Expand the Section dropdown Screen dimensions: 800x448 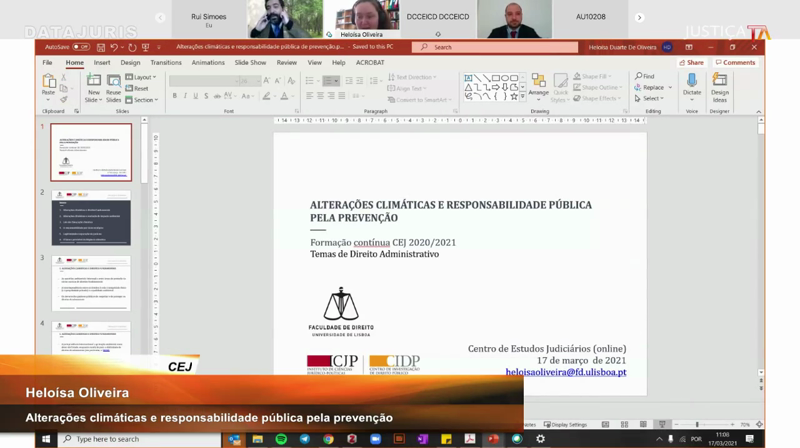click(145, 100)
